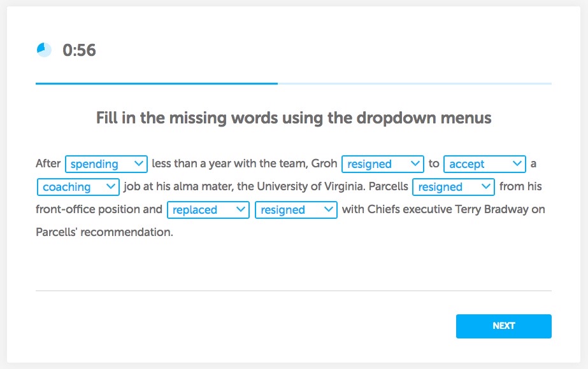Click the blue pie timer icon
588x369 pixels.
44,50
